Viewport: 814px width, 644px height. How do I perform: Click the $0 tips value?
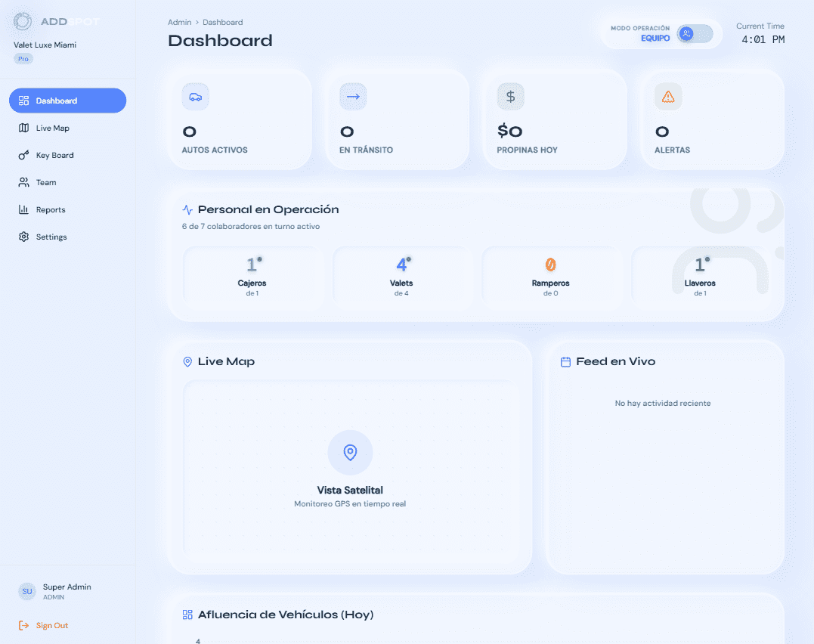pyautogui.click(x=509, y=131)
